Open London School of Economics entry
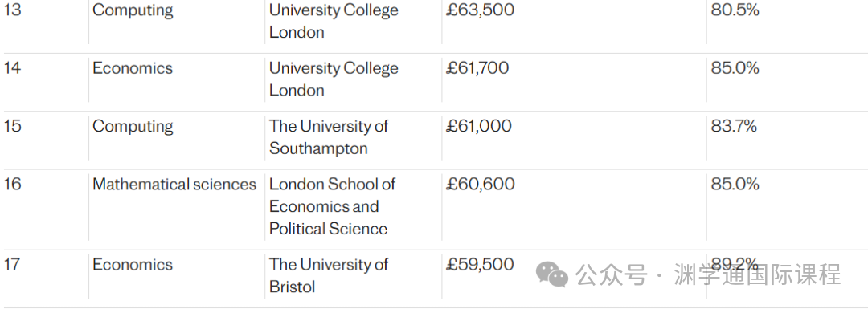The height and width of the screenshot is (309, 868). (332, 206)
